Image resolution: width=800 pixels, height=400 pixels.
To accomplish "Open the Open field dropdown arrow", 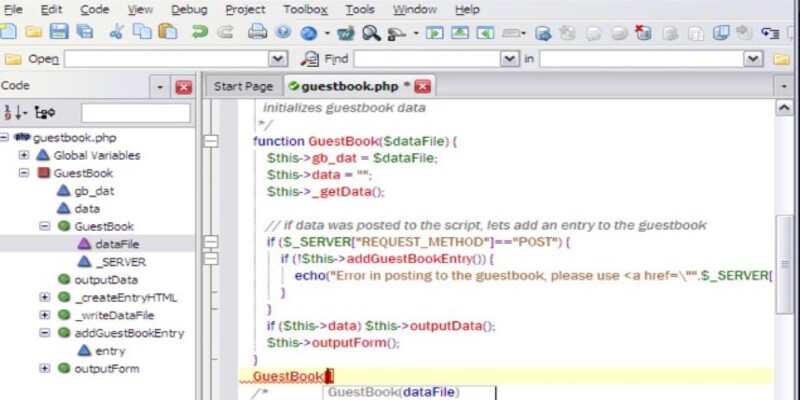I will tap(278, 59).
